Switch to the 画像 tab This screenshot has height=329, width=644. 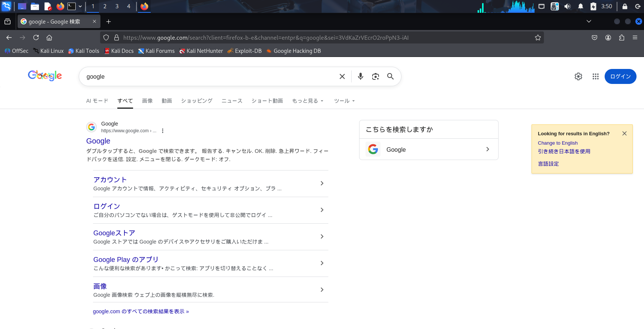point(147,101)
